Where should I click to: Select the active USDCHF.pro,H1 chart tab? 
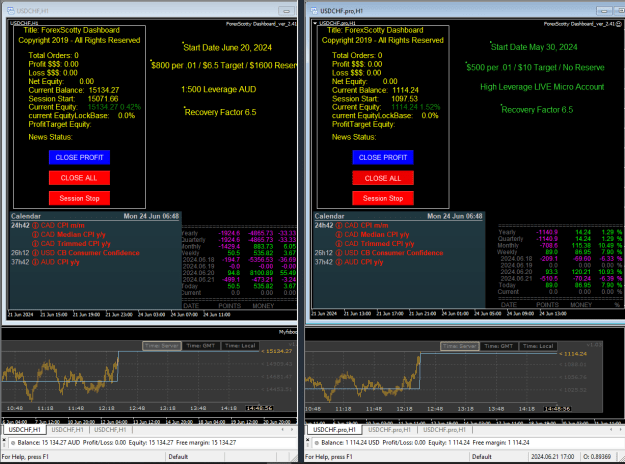(334, 430)
